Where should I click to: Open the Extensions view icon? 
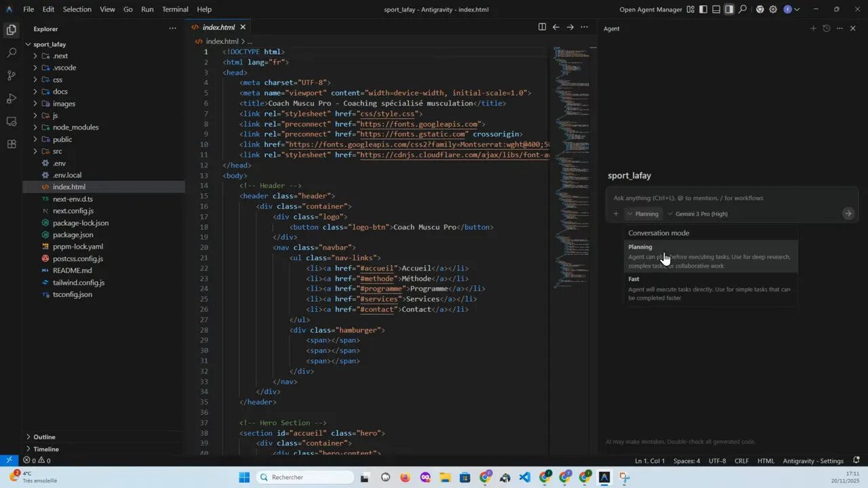(x=11, y=144)
